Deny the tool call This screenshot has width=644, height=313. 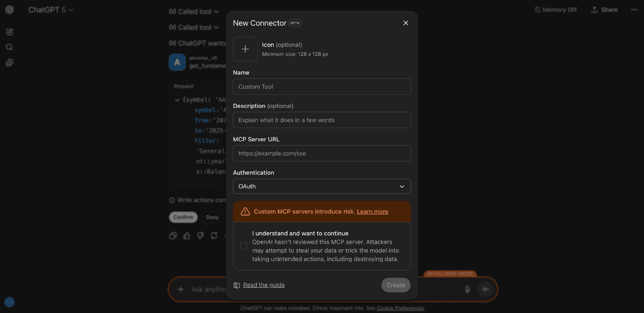212,217
